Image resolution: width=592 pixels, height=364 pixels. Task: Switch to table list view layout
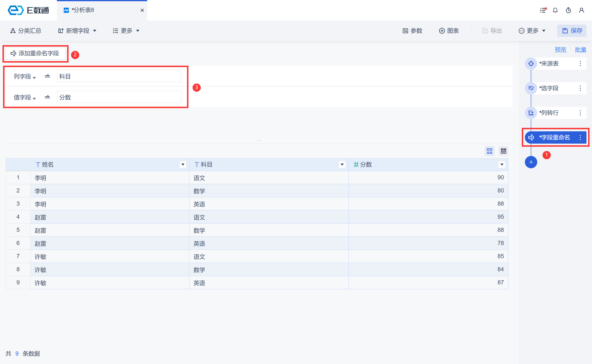click(x=489, y=151)
